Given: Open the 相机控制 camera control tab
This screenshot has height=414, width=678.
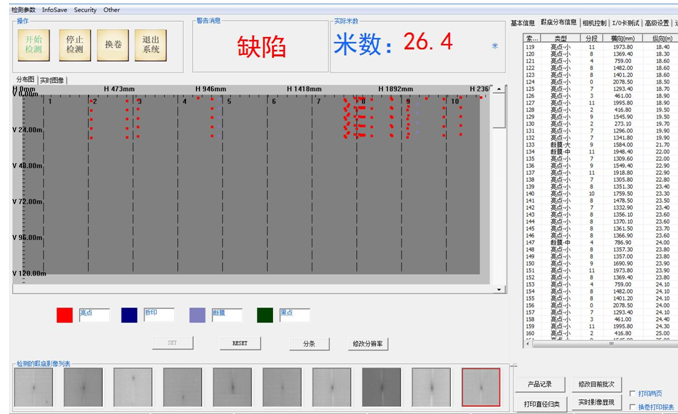Looking at the screenshot, I should (594, 22).
